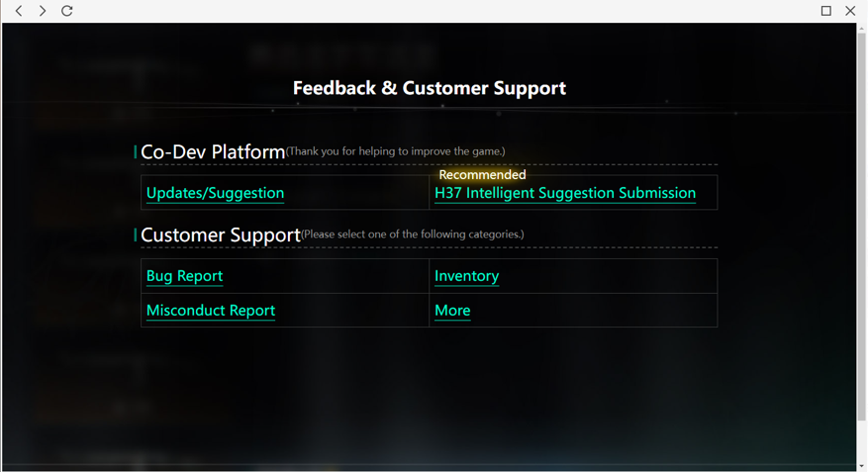Click the vertical scrollbar thumb
Viewport: 868px width, 472px height.
coord(861,226)
